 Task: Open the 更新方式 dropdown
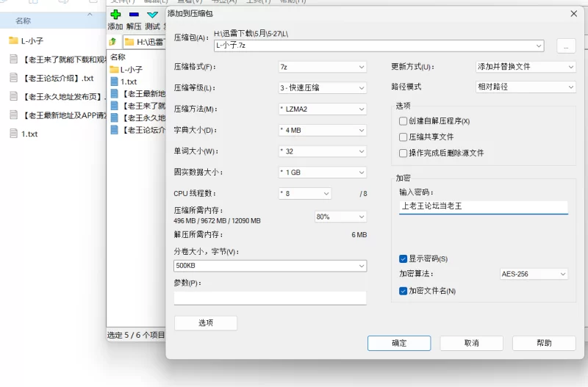tap(525, 67)
